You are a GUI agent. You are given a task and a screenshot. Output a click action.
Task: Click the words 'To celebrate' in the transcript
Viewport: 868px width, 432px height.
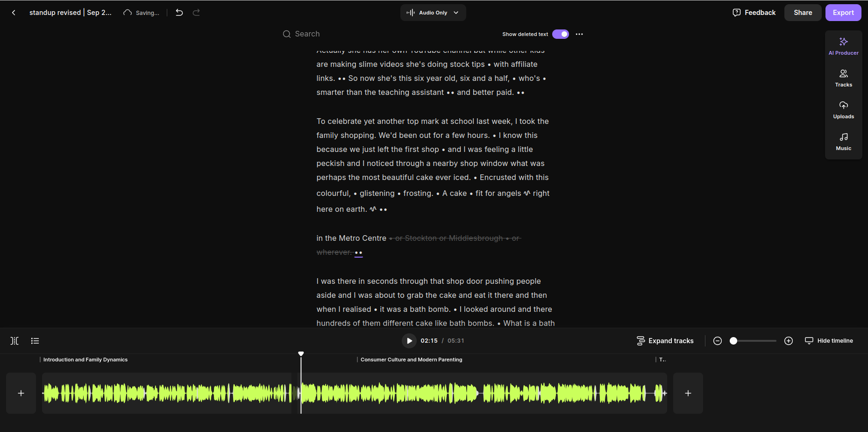click(x=339, y=121)
